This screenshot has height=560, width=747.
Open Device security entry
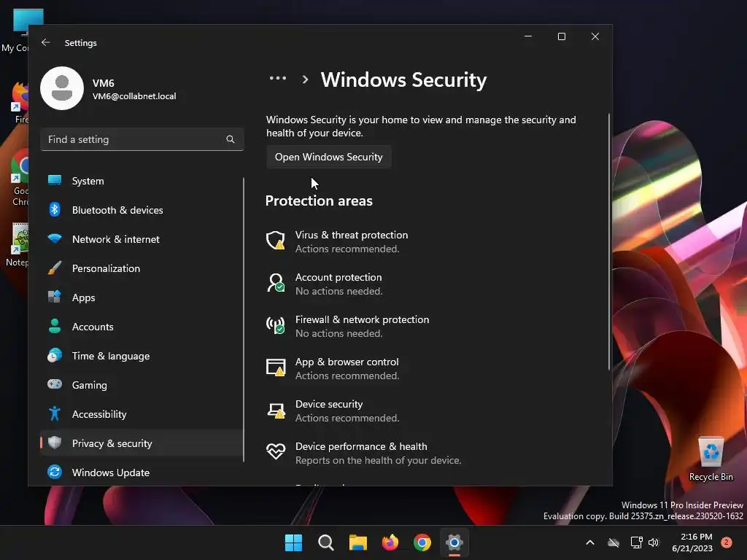tap(333, 411)
